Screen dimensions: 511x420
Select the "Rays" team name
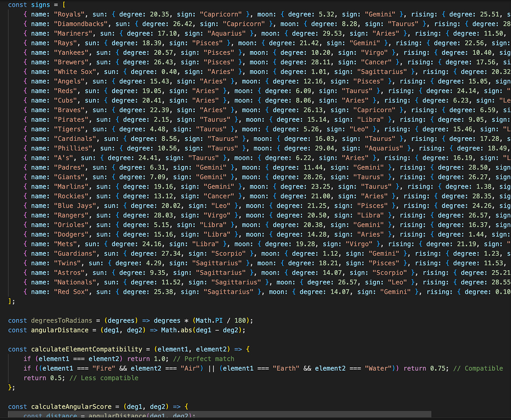click(66, 43)
